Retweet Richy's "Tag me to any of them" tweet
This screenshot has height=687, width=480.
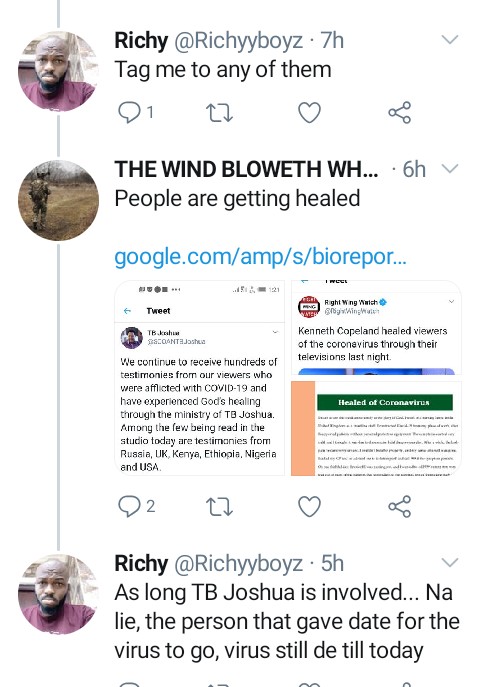(x=219, y=113)
